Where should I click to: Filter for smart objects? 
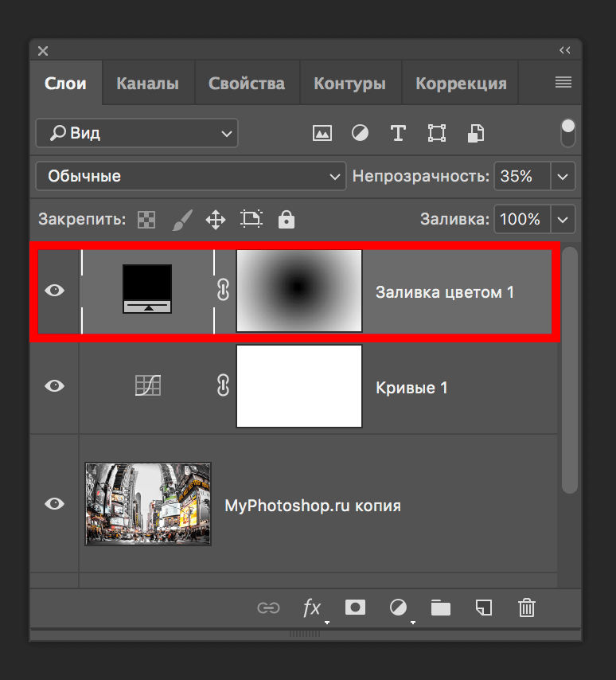[476, 133]
